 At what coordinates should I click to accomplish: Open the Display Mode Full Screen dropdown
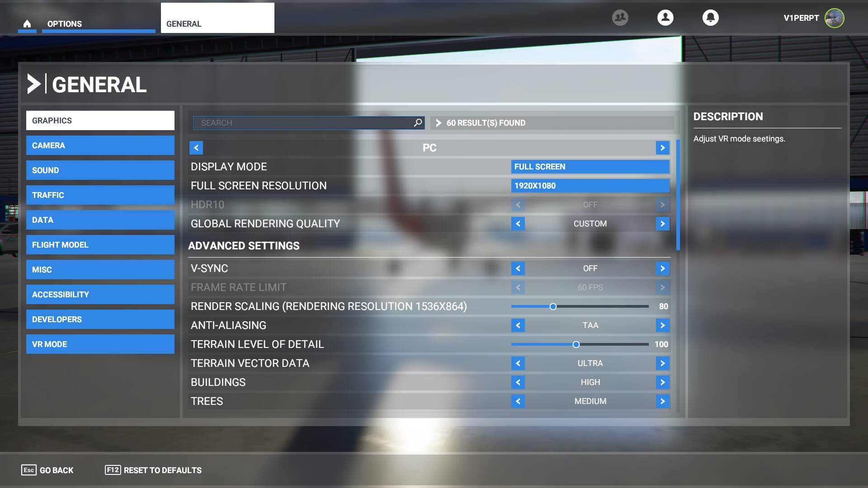pyautogui.click(x=590, y=167)
